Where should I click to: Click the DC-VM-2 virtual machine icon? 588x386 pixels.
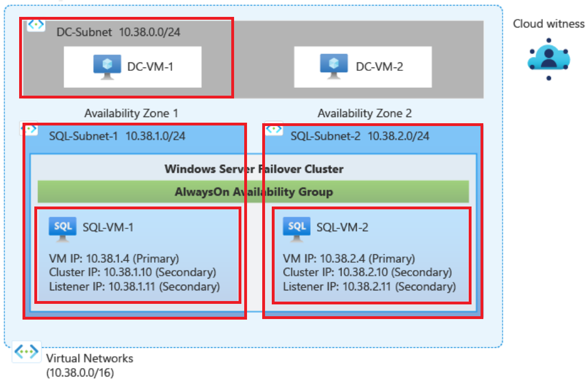click(x=334, y=66)
